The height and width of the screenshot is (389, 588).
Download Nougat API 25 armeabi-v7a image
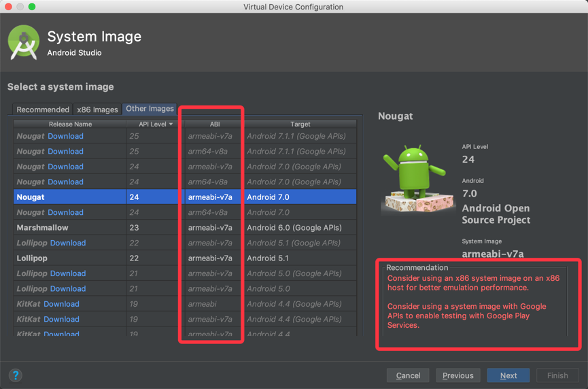(66, 136)
